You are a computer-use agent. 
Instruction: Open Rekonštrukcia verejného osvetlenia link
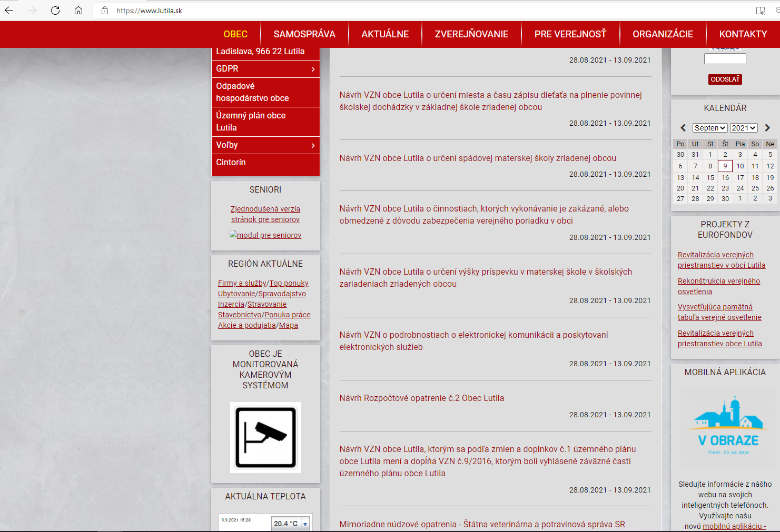(x=719, y=286)
